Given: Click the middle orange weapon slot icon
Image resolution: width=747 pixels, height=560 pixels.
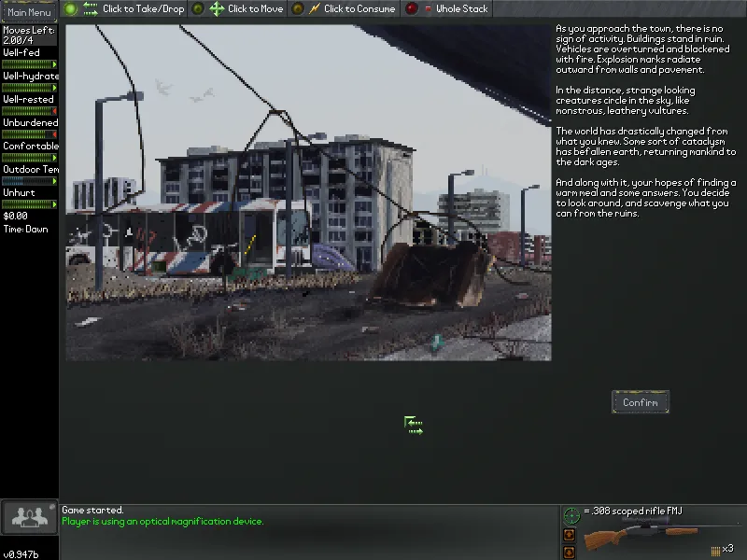Looking at the screenshot, I should (x=570, y=535).
